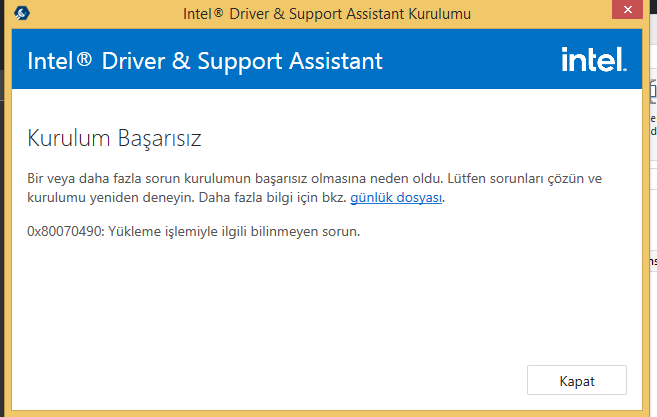Click the window title 'Intel® Driver & Support Assistant Kurulumu'
657x417 pixels.
click(x=327, y=14)
